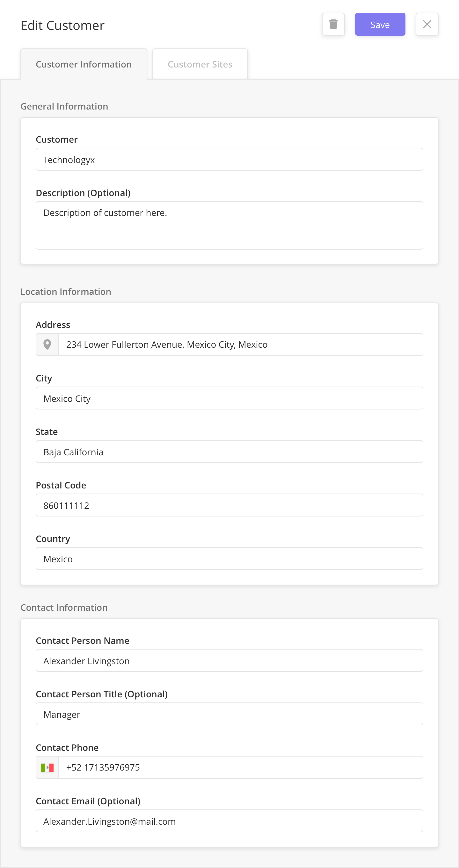Switch to the Customer Sites tab
459x868 pixels.
tap(200, 64)
